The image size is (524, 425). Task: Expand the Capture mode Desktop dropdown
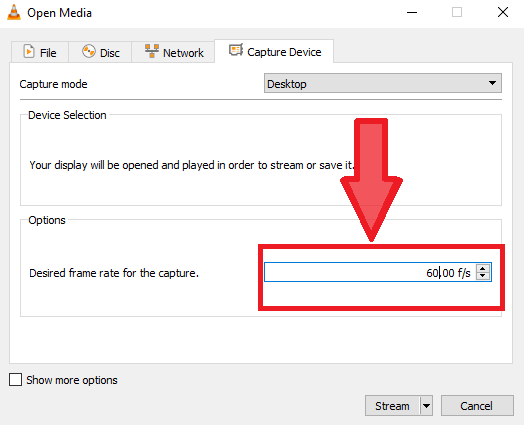click(383, 83)
